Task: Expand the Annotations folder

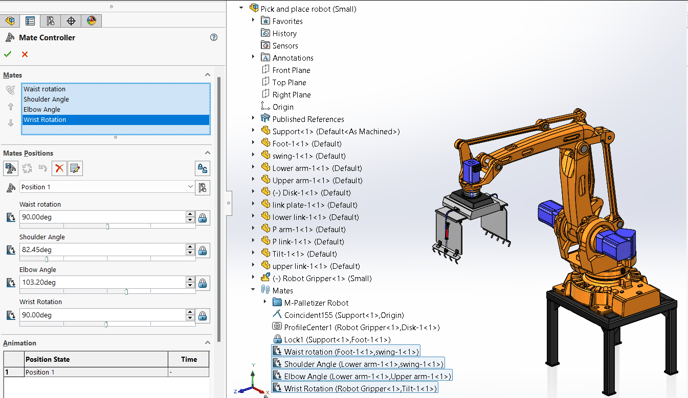Action: (253, 57)
